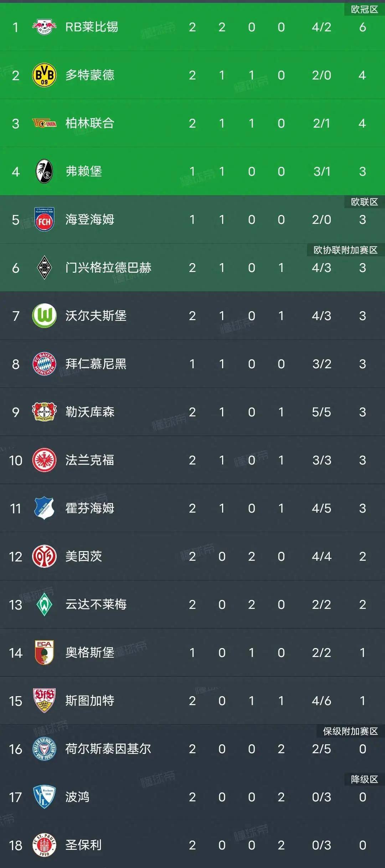This screenshot has width=385, height=868.
Task: Open the 弗赖堡 team crest
Action: coord(44,171)
